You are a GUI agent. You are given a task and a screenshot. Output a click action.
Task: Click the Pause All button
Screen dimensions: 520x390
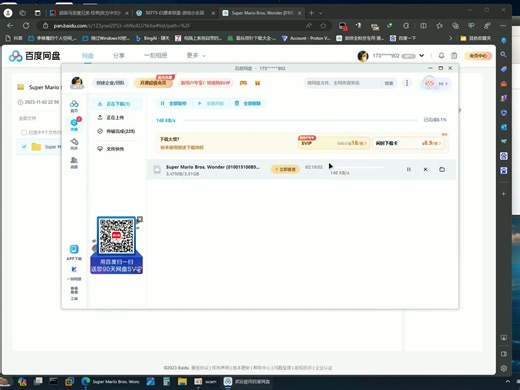(x=173, y=103)
